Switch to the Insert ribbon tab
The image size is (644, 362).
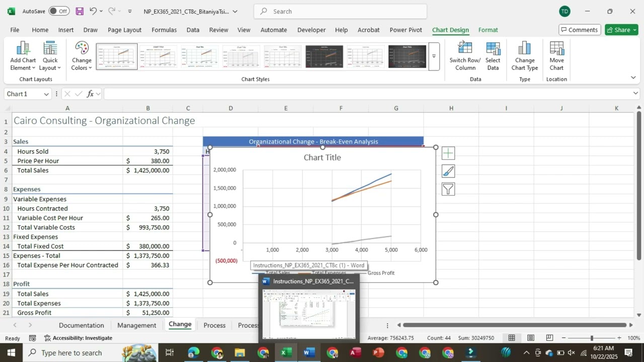66,30
